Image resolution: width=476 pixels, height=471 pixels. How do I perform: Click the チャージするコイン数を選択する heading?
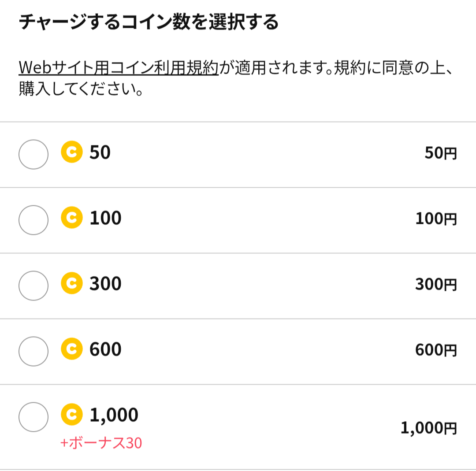pyautogui.click(x=149, y=22)
